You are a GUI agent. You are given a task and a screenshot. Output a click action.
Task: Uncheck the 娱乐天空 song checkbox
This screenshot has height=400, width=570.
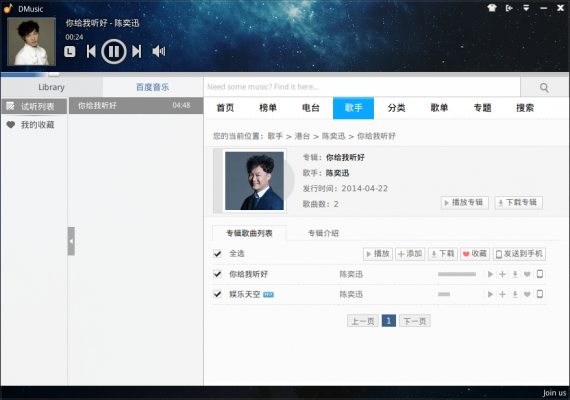pyautogui.click(x=217, y=294)
